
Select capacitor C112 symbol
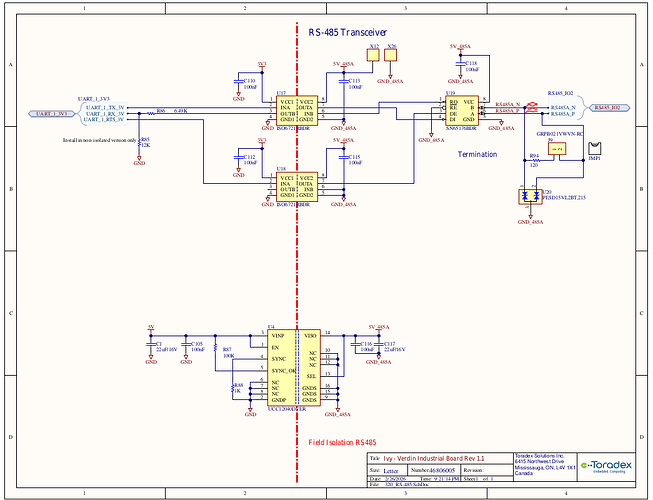pyautogui.click(x=238, y=157)
